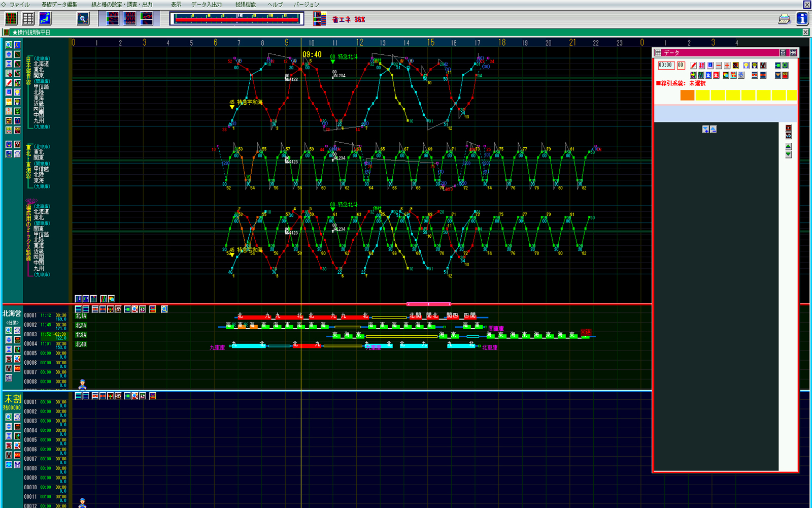Click the undo arrow icon in 北海営 side panel

17,330
